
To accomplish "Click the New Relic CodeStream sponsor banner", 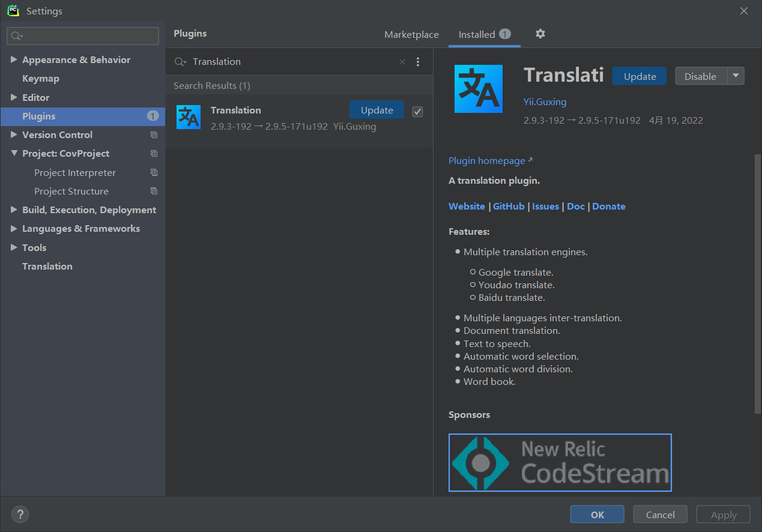I will click(x=560, y=463).
